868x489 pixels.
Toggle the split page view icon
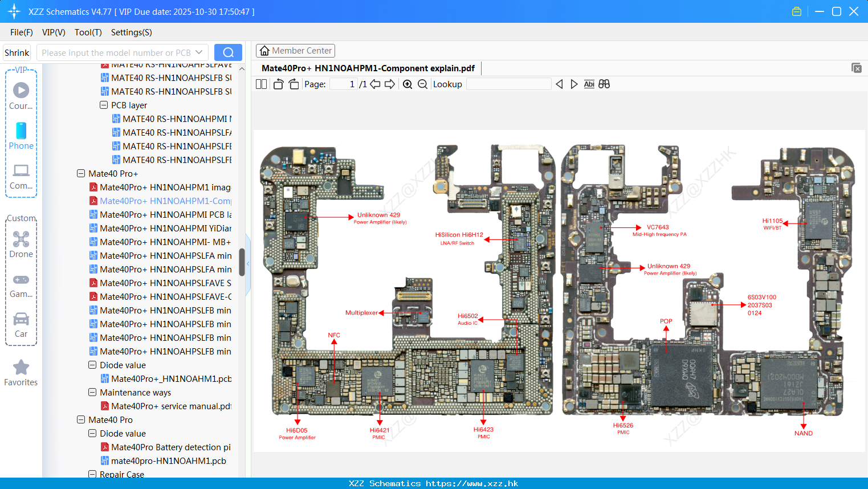coord(261,84)
